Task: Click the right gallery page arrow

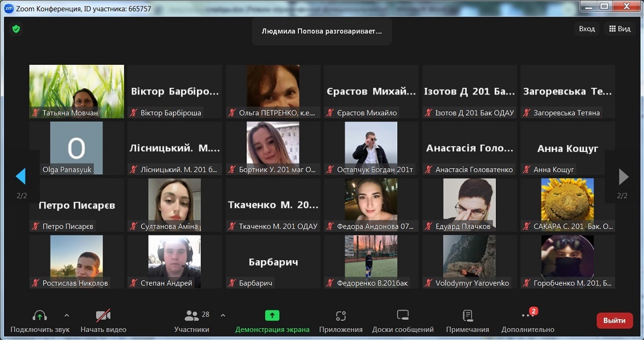Action: [623, 176]
